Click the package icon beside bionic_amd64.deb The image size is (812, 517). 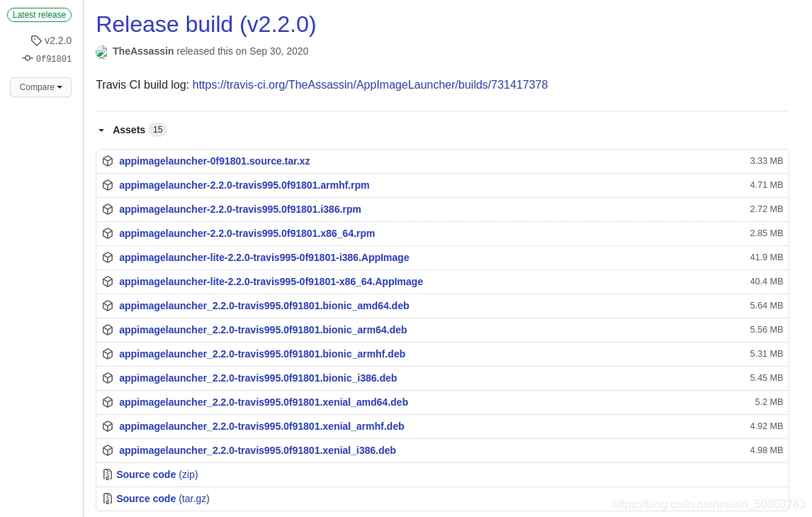[108, 306]
